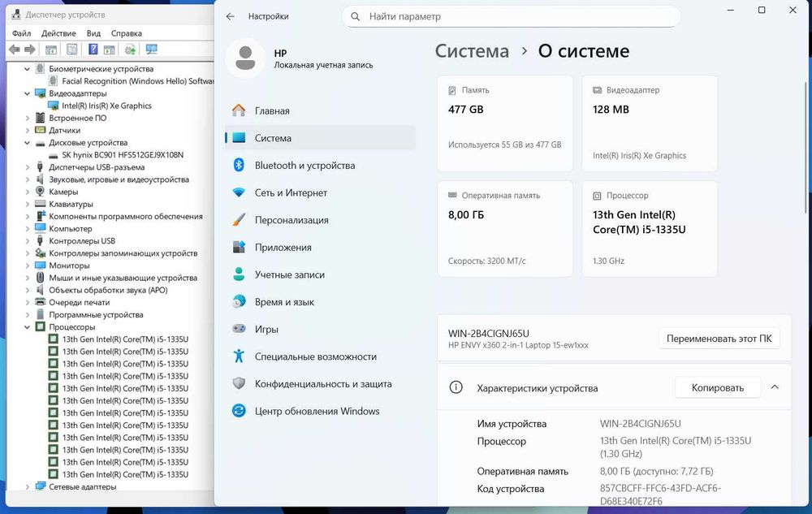The width and height of the screenshot is (812, 514).
Task: Expand the Датчики node
Action: point(27,131)
